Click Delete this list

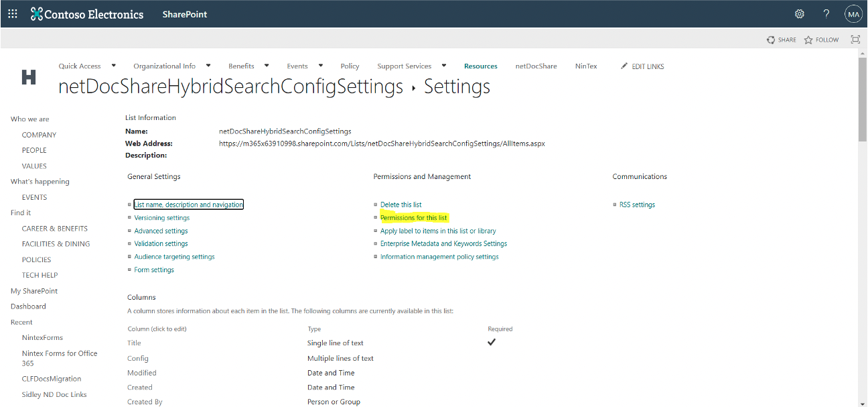[x=401, y=205]
